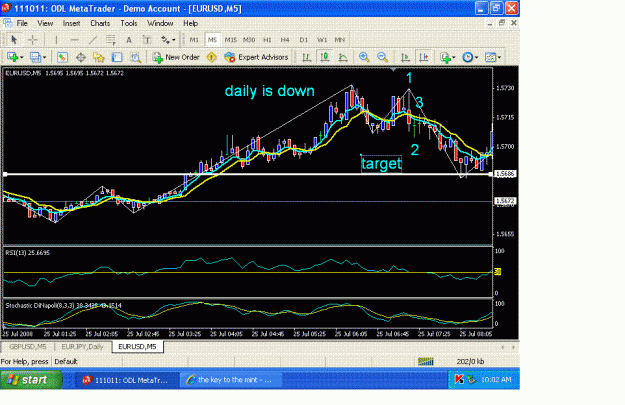
Task: Click the connection status bars icon
Action: point(425,362)
